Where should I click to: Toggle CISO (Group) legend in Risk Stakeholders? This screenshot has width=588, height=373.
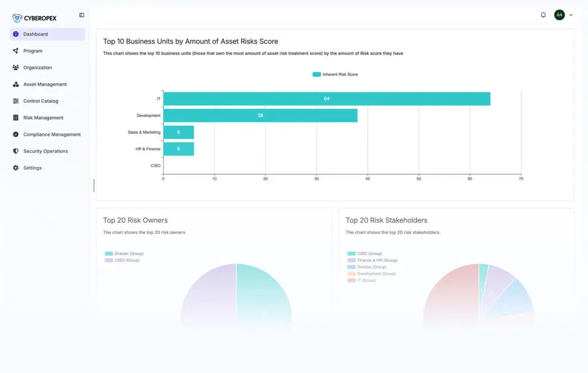365,254
